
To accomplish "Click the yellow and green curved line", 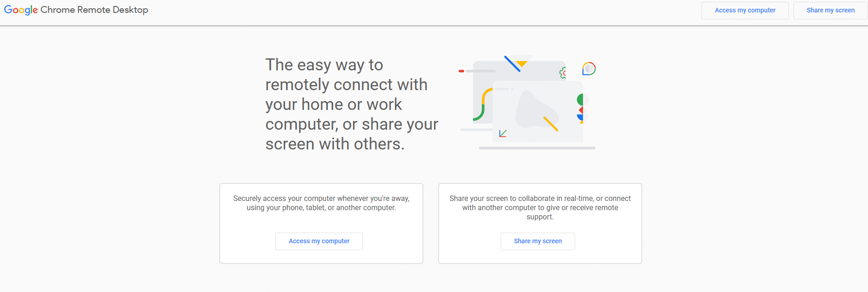I will [x=482, y=105].
